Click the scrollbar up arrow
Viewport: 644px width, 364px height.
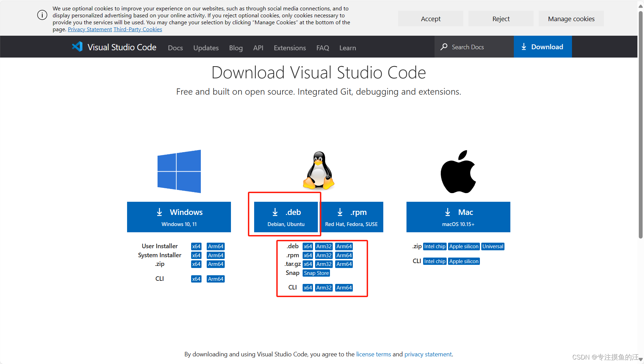(641, 6)
